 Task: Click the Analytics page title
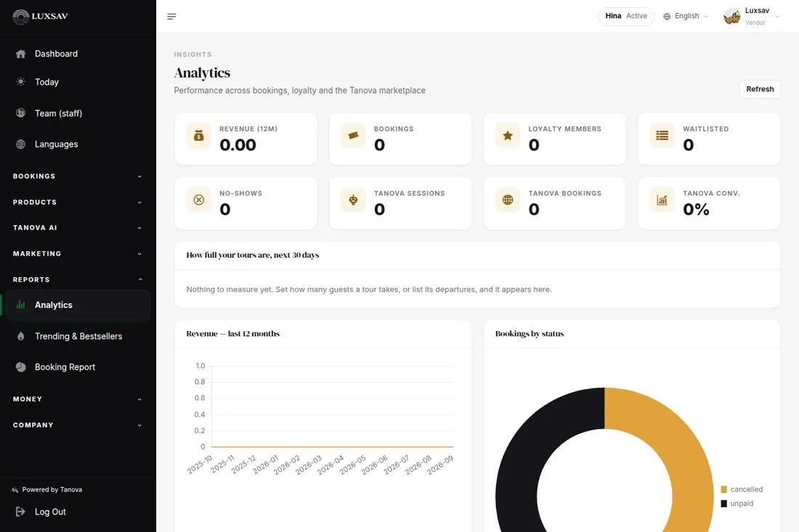pyautogui.click(x=203, y=73)
